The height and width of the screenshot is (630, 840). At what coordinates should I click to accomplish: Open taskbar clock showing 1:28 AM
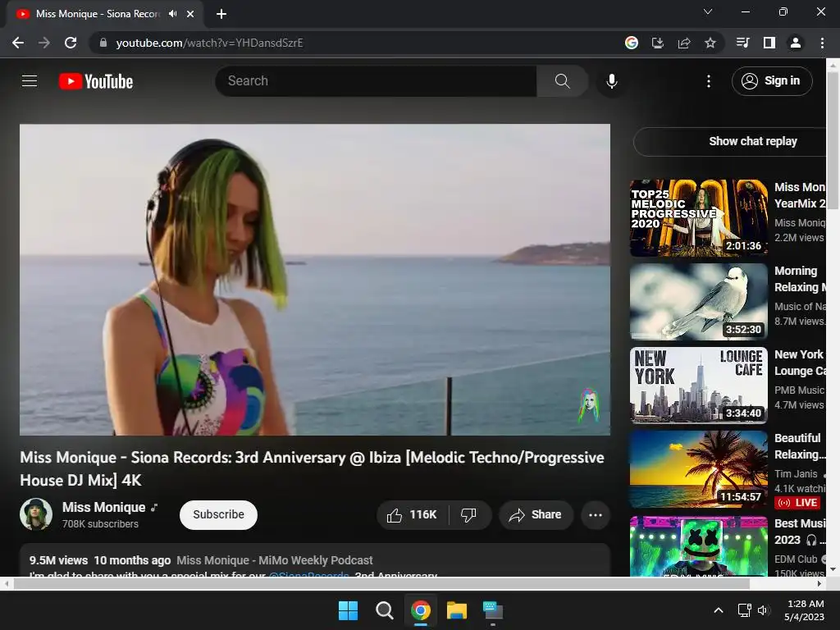(x=804, y=610)
